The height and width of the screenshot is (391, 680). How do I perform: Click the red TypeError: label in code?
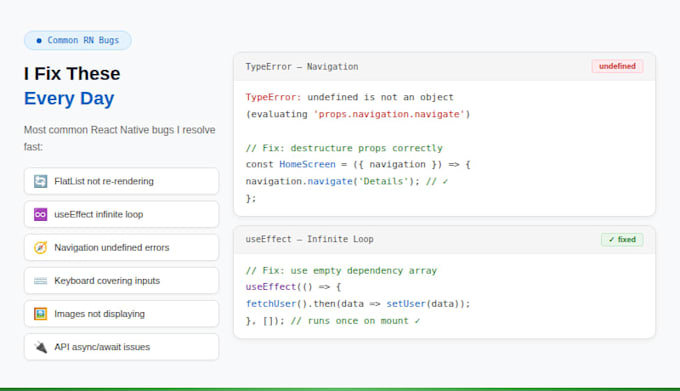coord(273,97)
